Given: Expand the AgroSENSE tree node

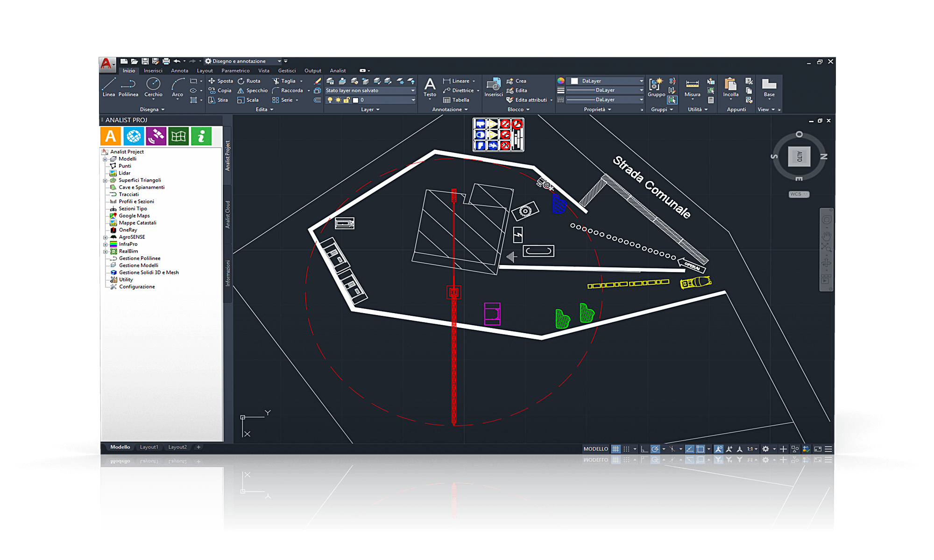Looking at the screenshot, I should click(x=105, y=238).
